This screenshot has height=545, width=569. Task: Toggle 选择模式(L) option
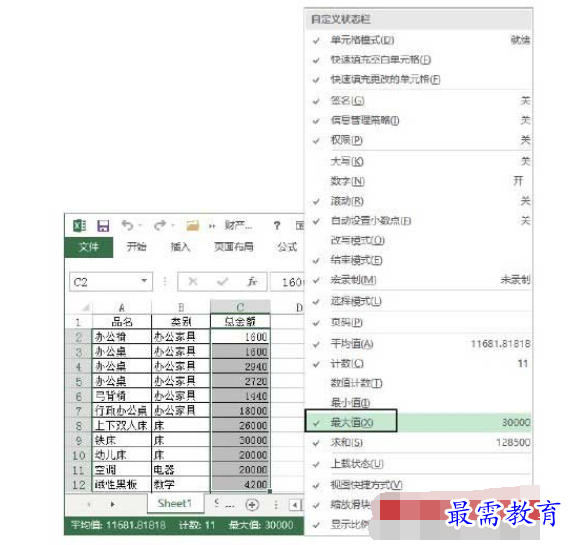[418, 301]
